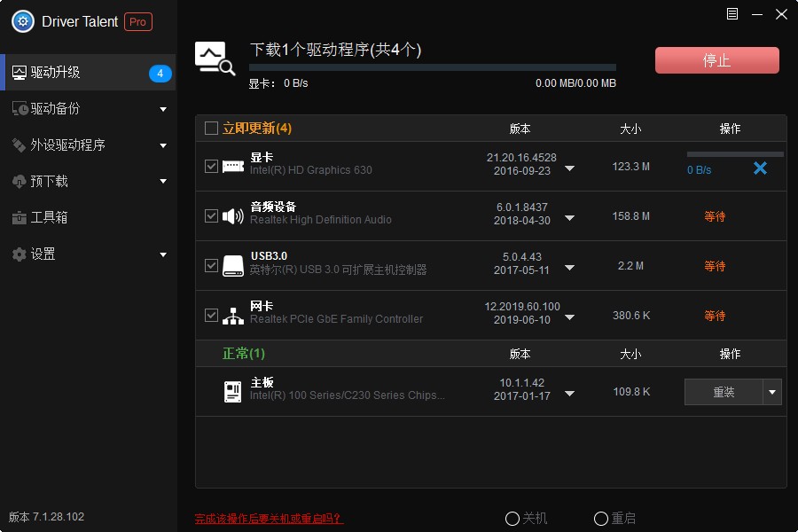Open the 驱动备份 sidebar item
The width and height of the screenshot is (798, 532).
tap(88, 108)
